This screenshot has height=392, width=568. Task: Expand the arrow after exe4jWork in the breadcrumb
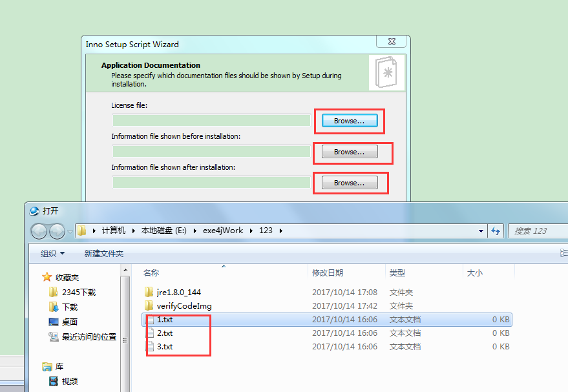click(x=251, y=231)
